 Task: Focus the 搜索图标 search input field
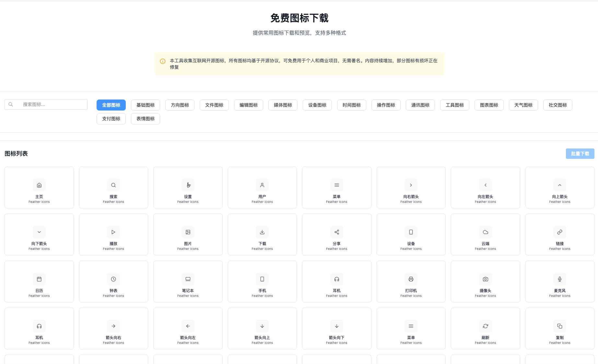pos(46,104)
